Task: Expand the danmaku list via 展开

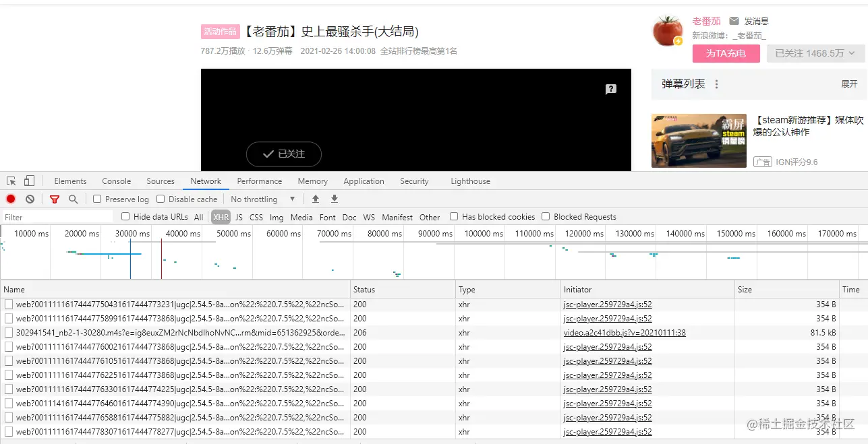Action: [x=849, y=84]
